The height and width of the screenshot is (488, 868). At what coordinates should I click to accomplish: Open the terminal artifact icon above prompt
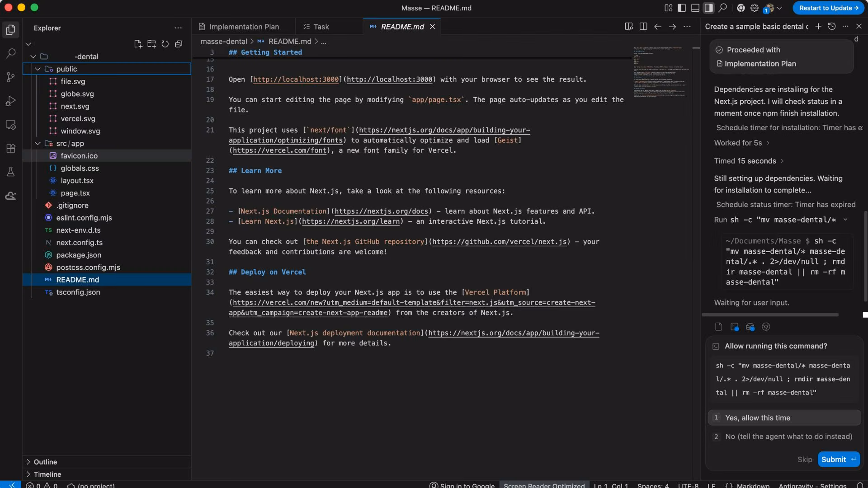click(735, 327)
